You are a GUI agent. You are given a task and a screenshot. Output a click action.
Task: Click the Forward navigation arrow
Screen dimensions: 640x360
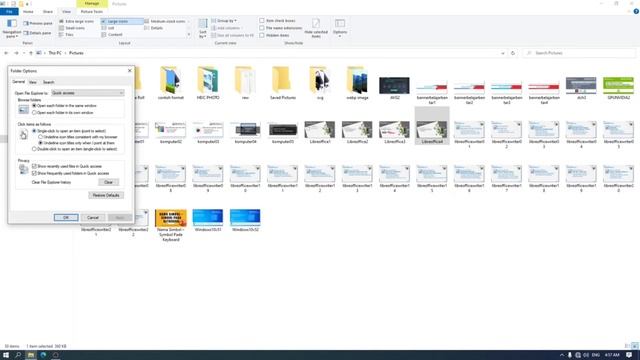click(16, 53)
